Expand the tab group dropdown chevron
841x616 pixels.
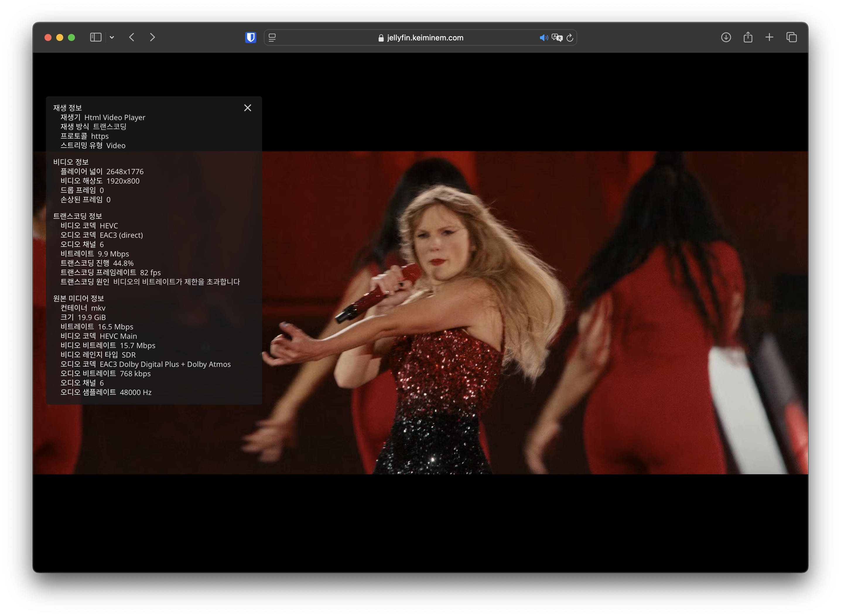tap(112, 37)
